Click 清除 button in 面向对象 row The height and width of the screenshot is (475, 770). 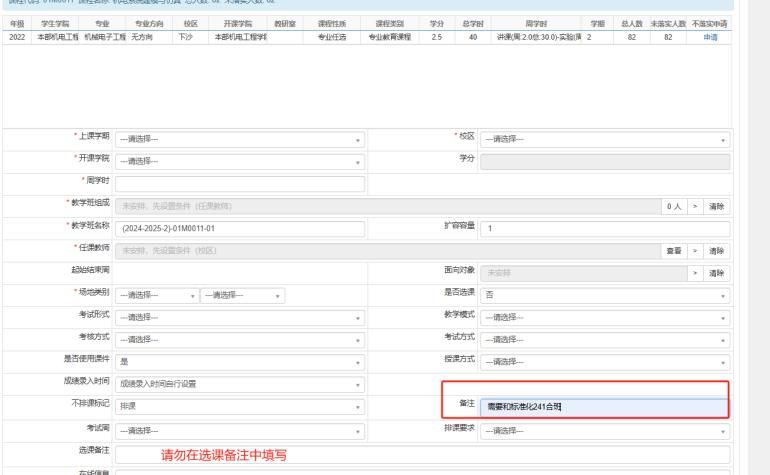tap(716, 272)
